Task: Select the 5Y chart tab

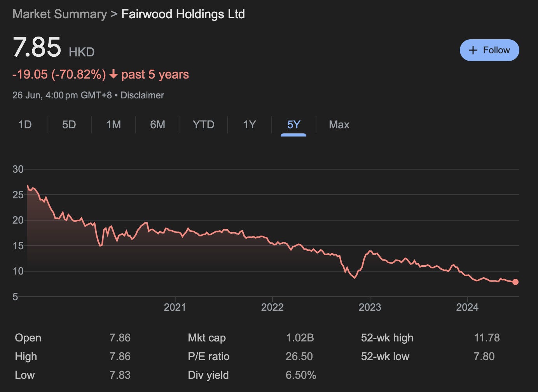Action: click(293, 124)
